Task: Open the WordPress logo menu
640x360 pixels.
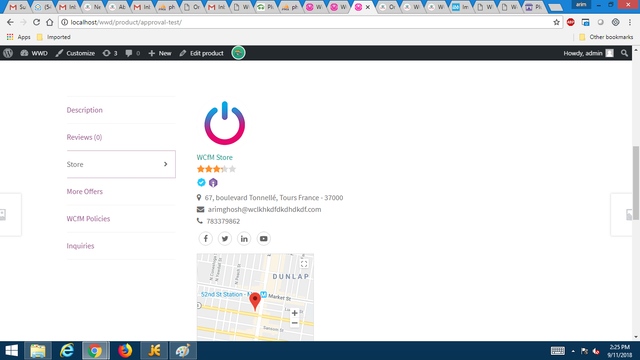Action: click(8, 53)
